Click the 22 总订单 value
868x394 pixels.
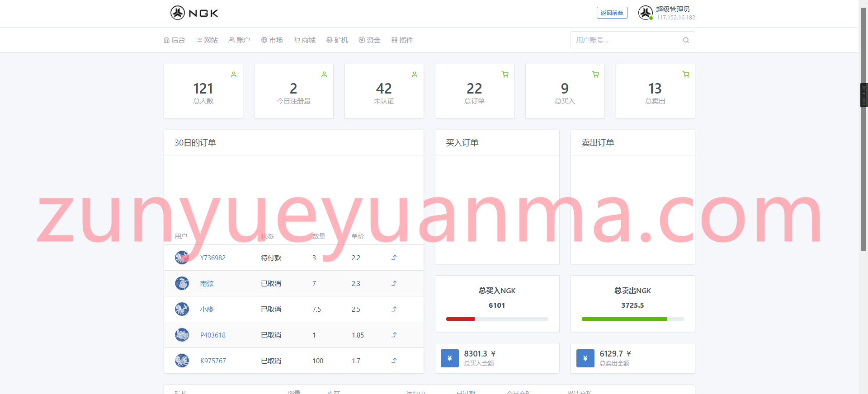click(474, 88)
